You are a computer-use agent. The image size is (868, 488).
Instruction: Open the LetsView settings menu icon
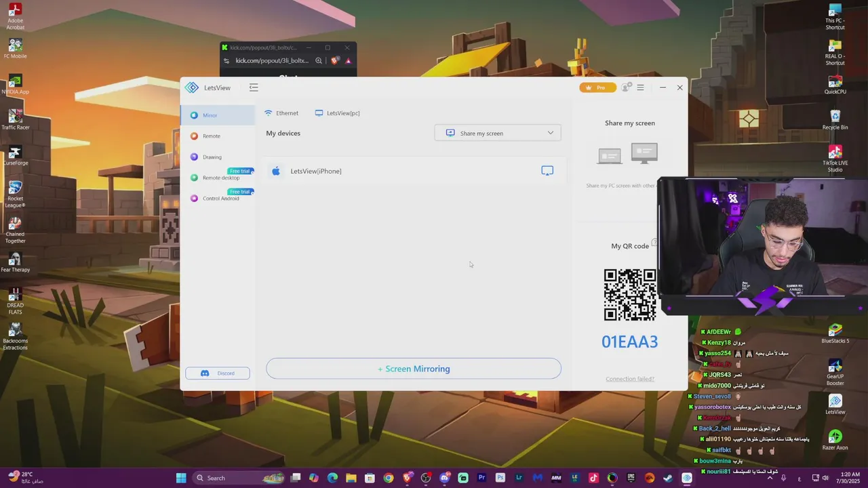[x=640, y=87]
